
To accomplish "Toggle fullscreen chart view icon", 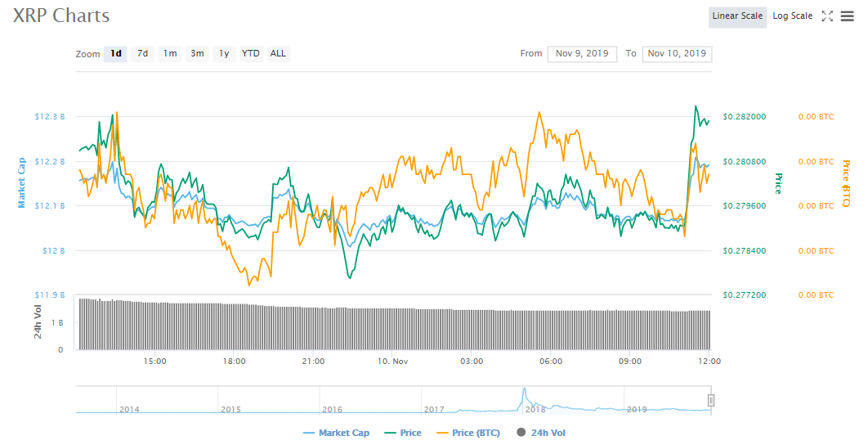I will (x=827, y=16).
